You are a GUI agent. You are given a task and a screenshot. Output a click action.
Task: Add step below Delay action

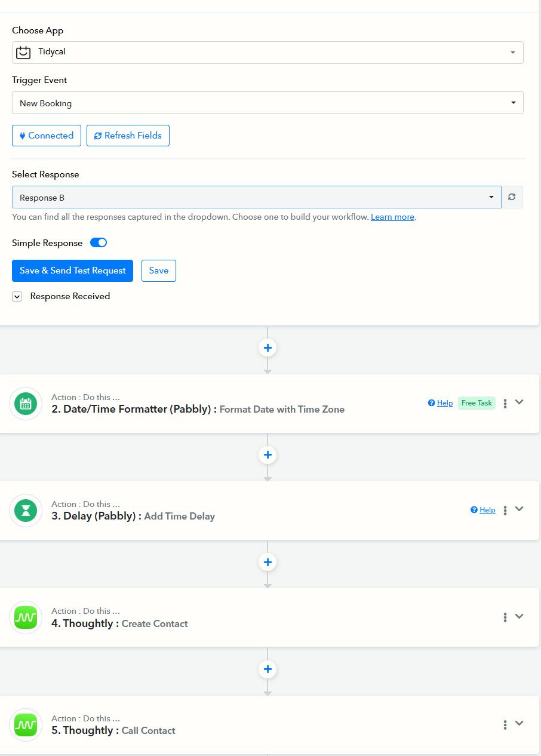tap(268, 562)
